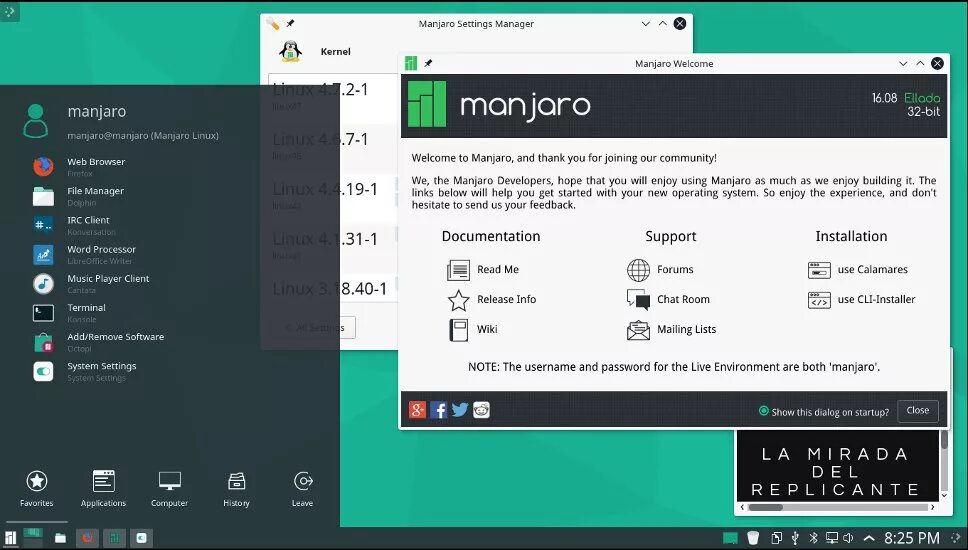Click the virtual desktop pager
This screenshot has height=550, width=968.
(33, 536)
